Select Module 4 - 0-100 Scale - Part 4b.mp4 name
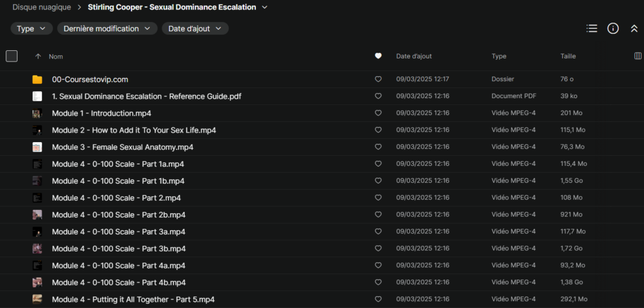 (119, 282)
